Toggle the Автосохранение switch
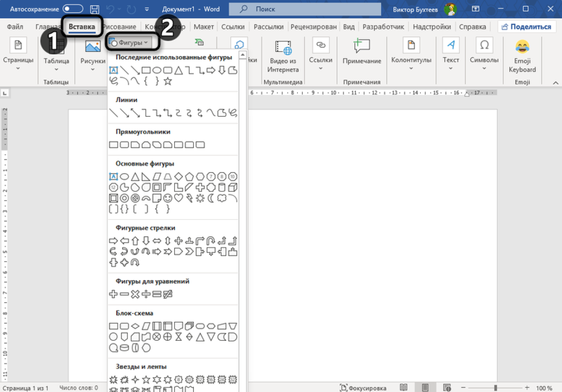Viewport: 562px width, 392px height. [x=73, y=9]
